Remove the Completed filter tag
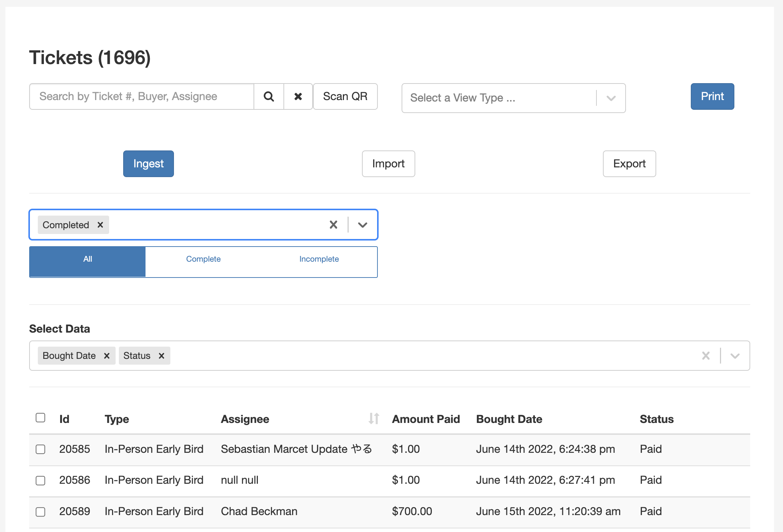This screenshot has width=783, height=532. tap(100, 225)
